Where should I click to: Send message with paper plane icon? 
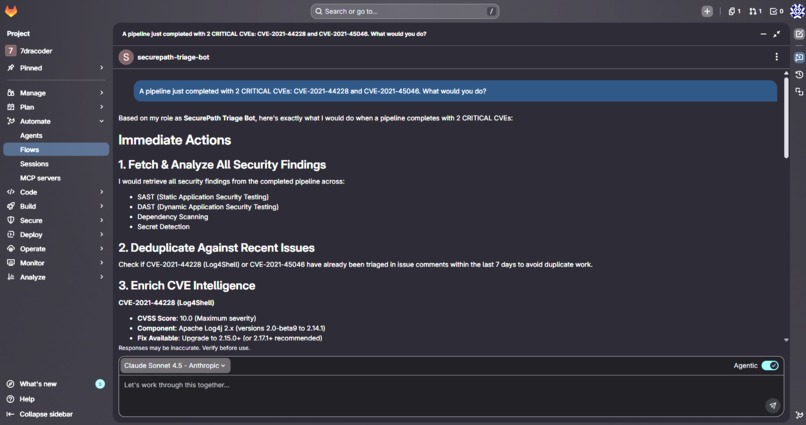point(773,405)
